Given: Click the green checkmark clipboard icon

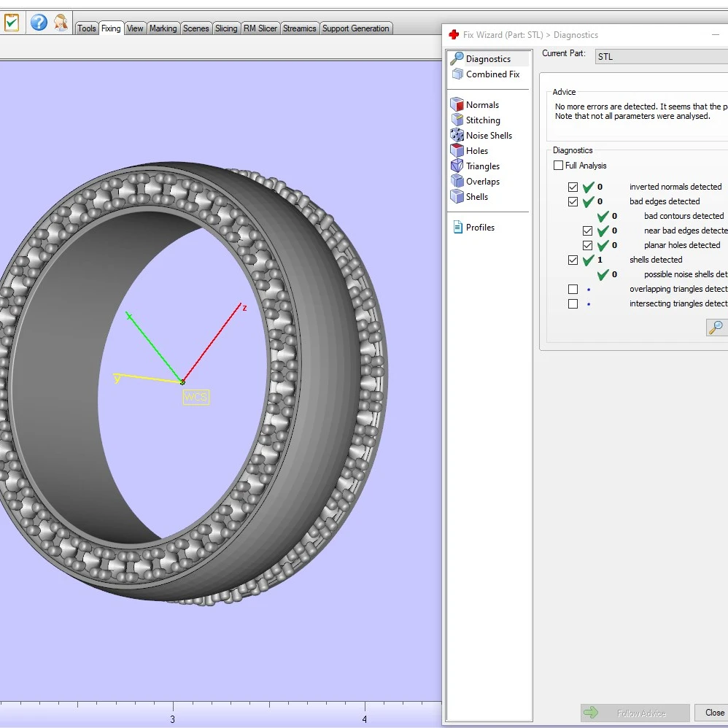Looking at the screenshot, I should coord(12,23).
